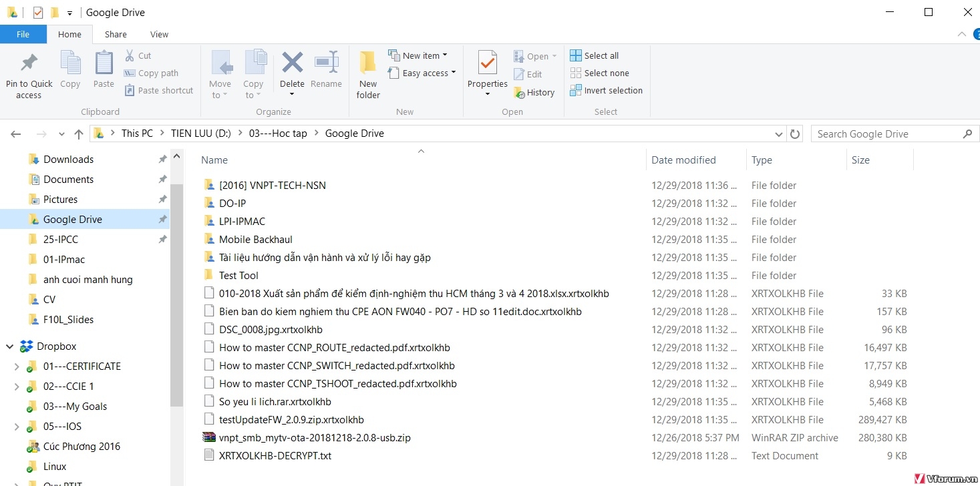Viewport: 980px width, 486px height.
Task: Switch to the Home ribbon tab
Action: coord(69,34)
